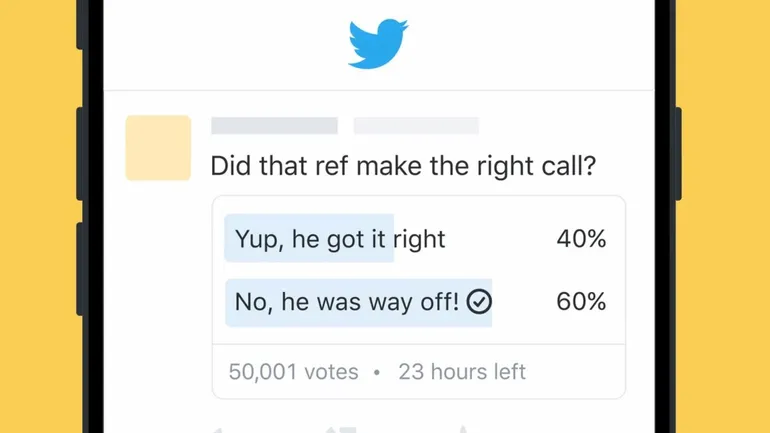Click the phone's upper volume button
The height and width of the screenshot is (433, 770).
point(80,154)
